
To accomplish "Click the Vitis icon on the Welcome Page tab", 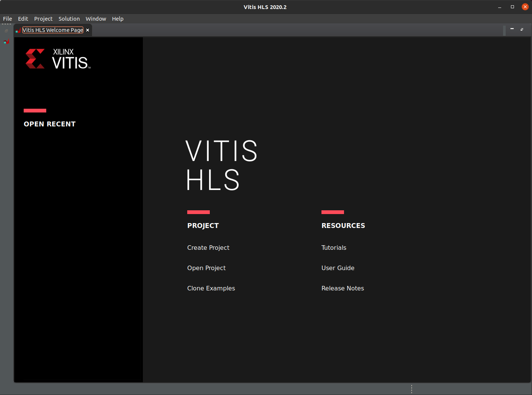I will pyautogui.click(x=18, y=30).
